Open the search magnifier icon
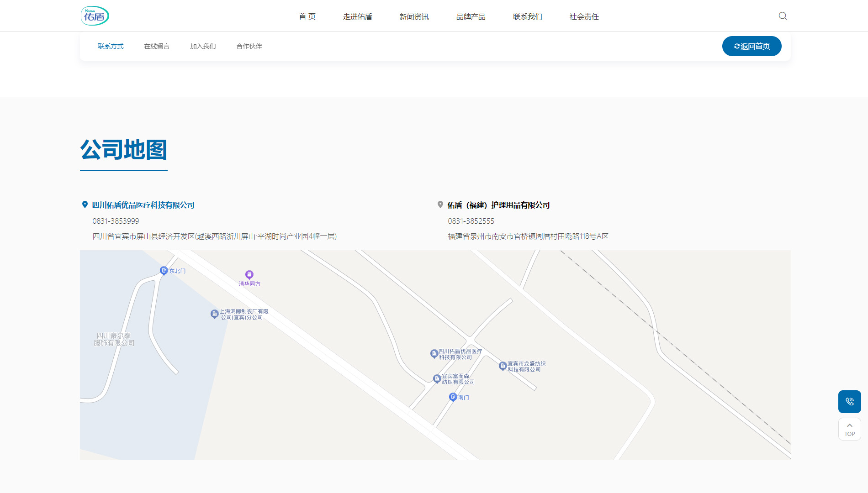The width and height of the screenshot is (868, 493). 782,16
